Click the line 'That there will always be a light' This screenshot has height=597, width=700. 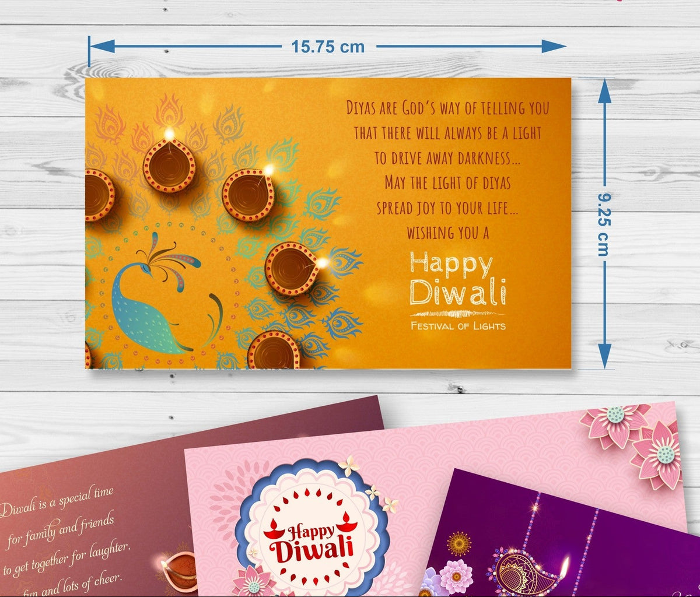pyautogui.click(x=448, y=133)
